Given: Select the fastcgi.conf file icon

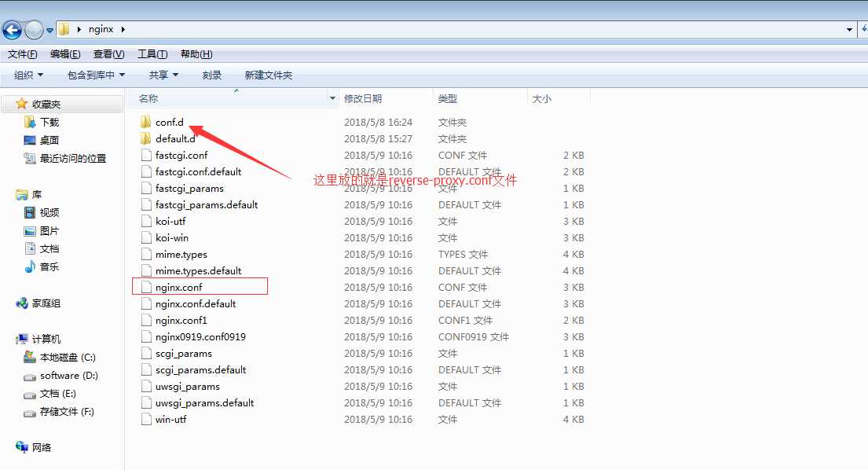Looking at the screenshot, I should (146, 155).
